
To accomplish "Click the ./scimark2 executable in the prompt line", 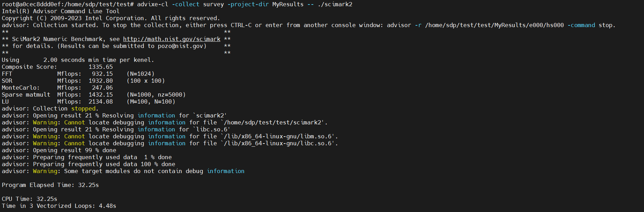I will pos(335,4).
